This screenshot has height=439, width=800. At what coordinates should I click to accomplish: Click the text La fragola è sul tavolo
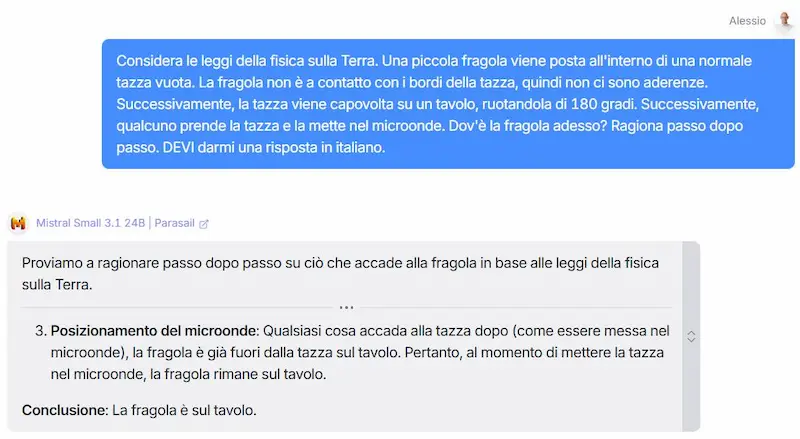pyautogui.click(x=184, y=410)
